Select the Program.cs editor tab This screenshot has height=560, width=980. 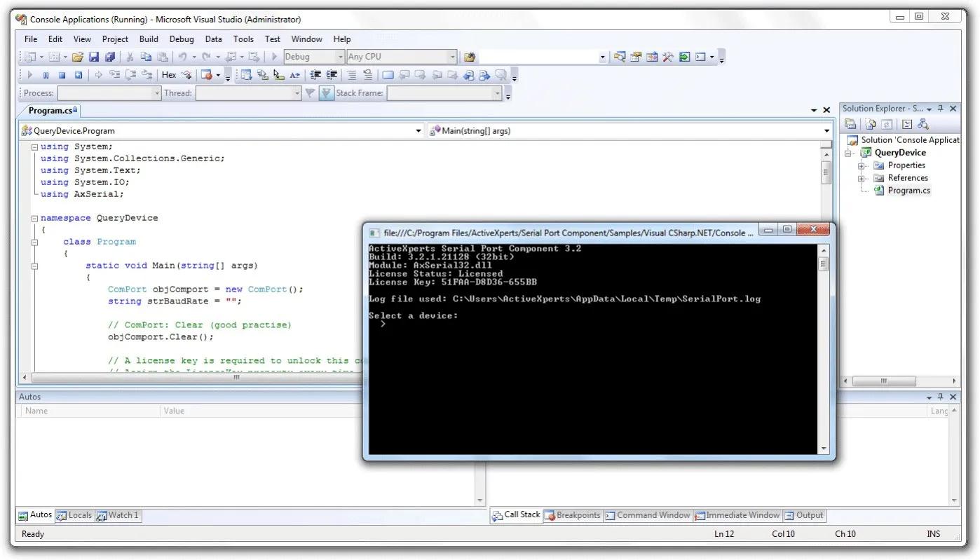[53, 111]
